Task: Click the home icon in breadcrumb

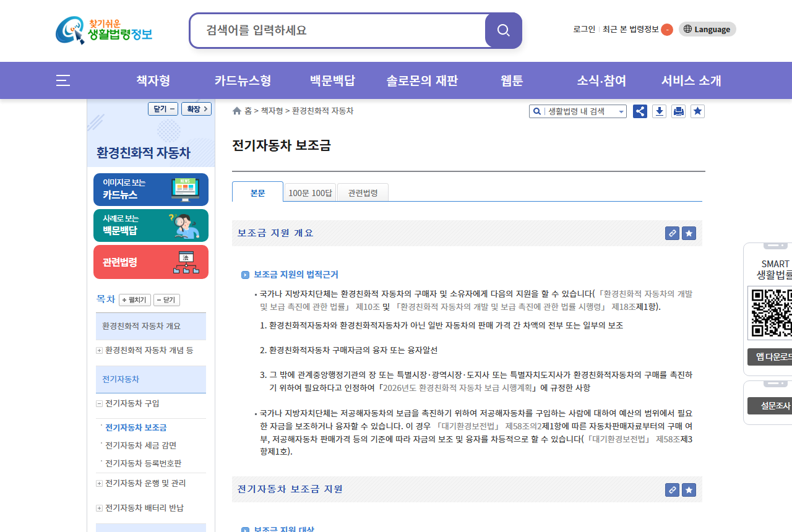Action: [x=237, y=111]
